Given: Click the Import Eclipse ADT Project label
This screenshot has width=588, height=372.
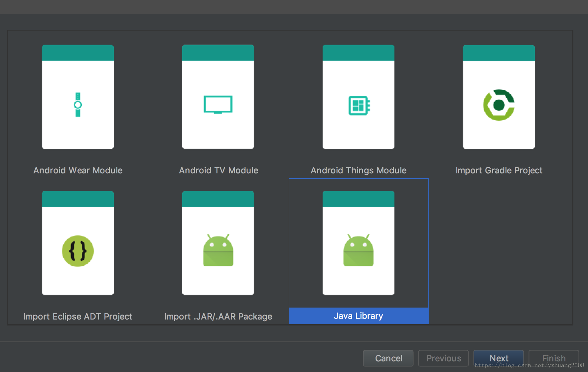Looking at the screenshot, I should pos(78,317).
